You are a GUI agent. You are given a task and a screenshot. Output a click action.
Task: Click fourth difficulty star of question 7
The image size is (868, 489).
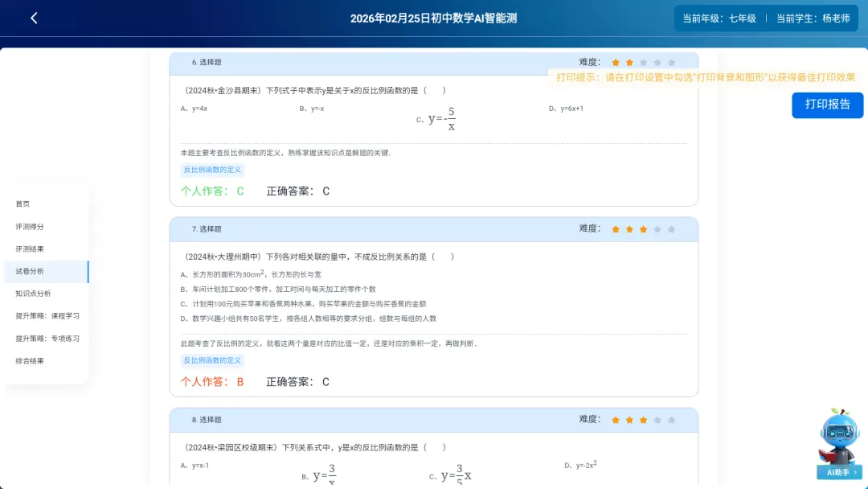point(657,229)
